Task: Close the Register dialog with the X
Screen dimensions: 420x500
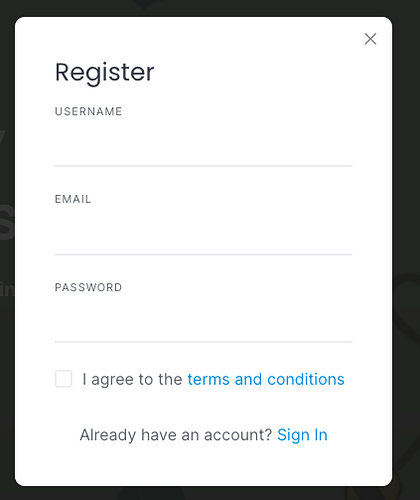Action: point(370,39)
